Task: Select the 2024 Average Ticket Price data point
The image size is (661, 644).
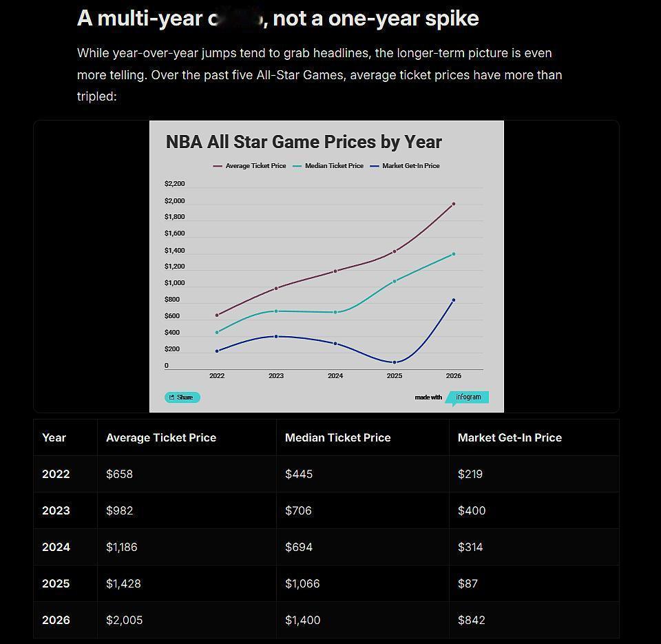Action: click(335, 271)
